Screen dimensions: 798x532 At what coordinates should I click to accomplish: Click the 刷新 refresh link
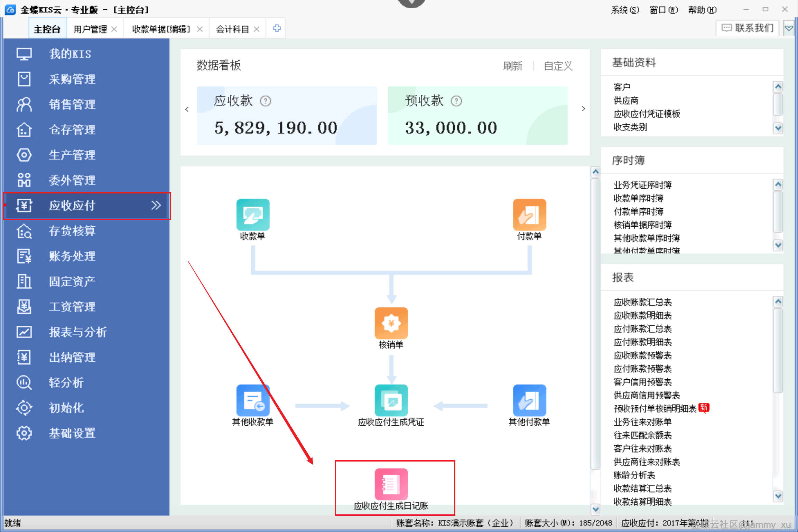click(x=512, y=66)
